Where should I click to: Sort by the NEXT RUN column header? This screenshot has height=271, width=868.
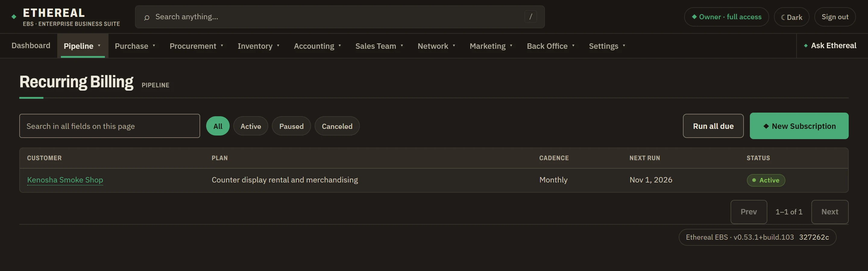645,158
